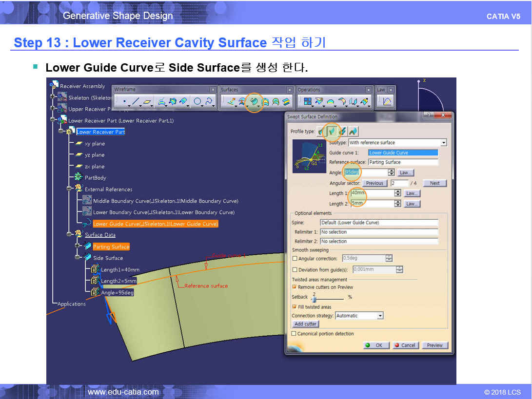This screenshot has width=532, height=399.
Task: Open the Connection strategy dropdown
Action: 380,316
